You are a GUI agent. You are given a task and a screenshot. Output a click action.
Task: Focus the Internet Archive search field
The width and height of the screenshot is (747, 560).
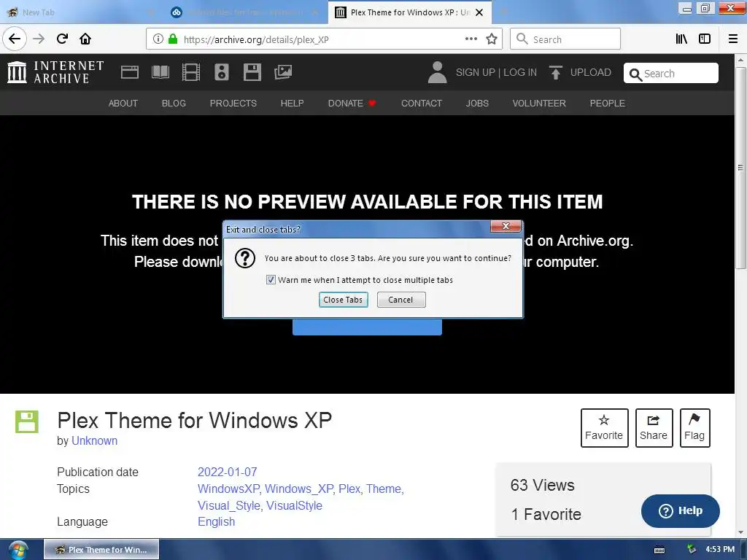[x=671, y=74]
